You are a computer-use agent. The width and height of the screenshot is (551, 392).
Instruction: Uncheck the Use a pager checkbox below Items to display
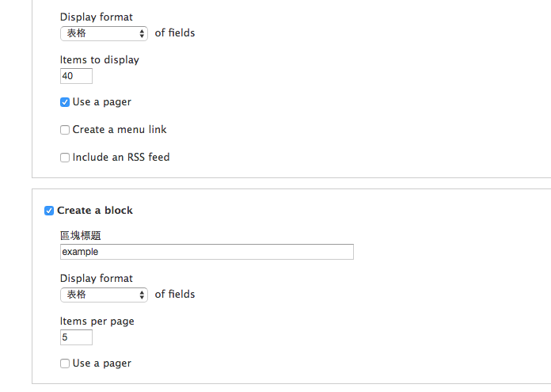click(x=65, y=102)
